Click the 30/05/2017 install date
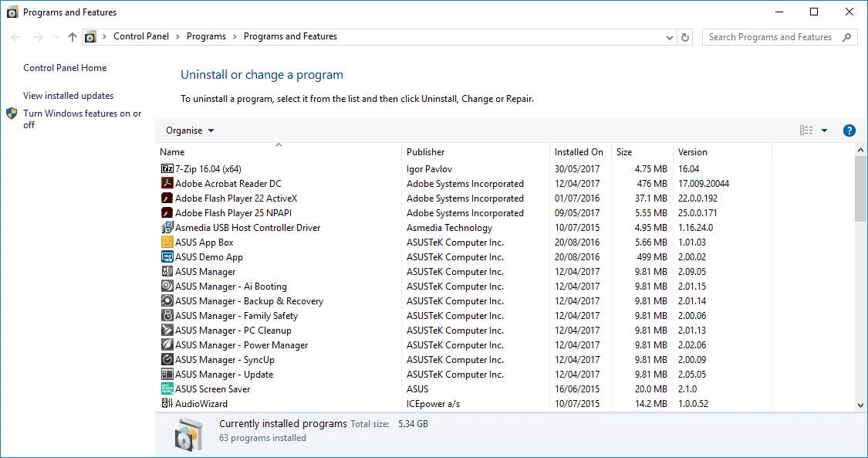The image size is (868, 458). point(577,169)
